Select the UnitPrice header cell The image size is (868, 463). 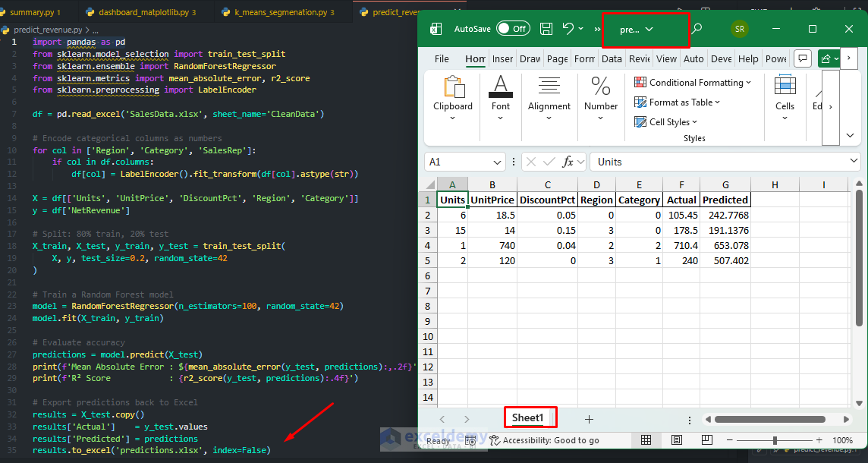pos(492,200)
